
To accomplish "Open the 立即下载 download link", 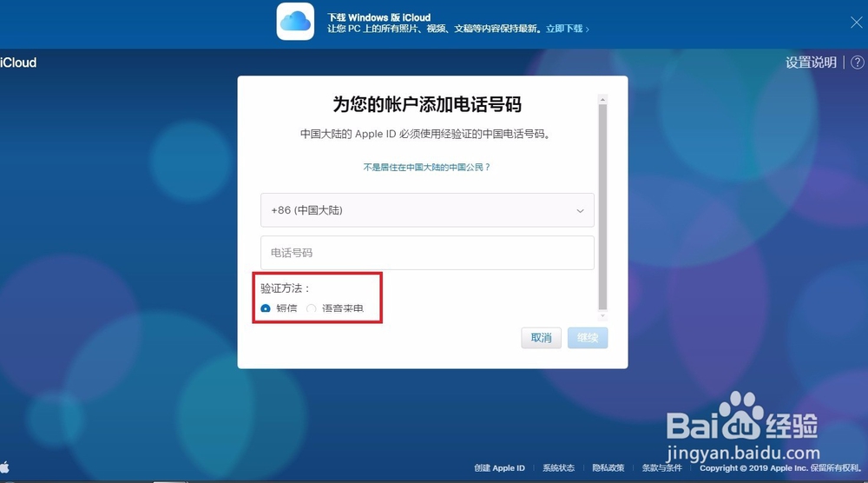I will [x=567, y=29].
